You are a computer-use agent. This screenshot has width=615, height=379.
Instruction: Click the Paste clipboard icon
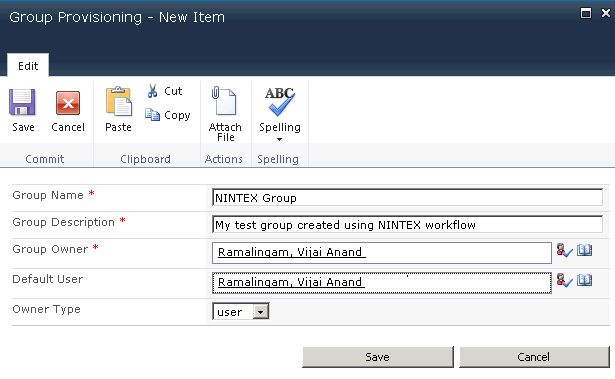118,102
